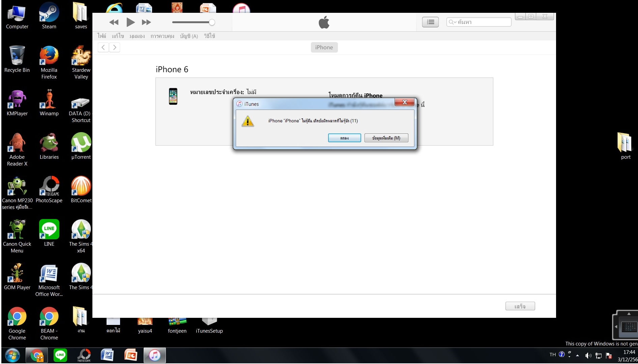Image resolution: width=638 pixels, height=364 pixels.
Task: Click ข้อมูลเพิ่มเติม (M) button
Action: [x=386, y=138]
